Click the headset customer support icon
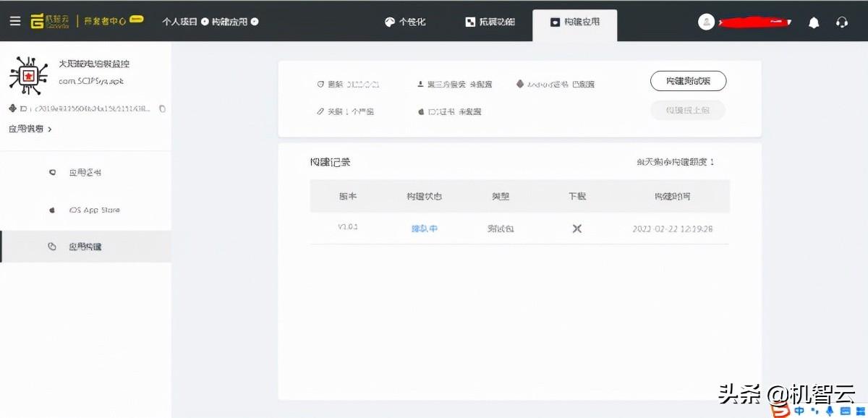Screen dimensions: 868x418 [841, 22]
